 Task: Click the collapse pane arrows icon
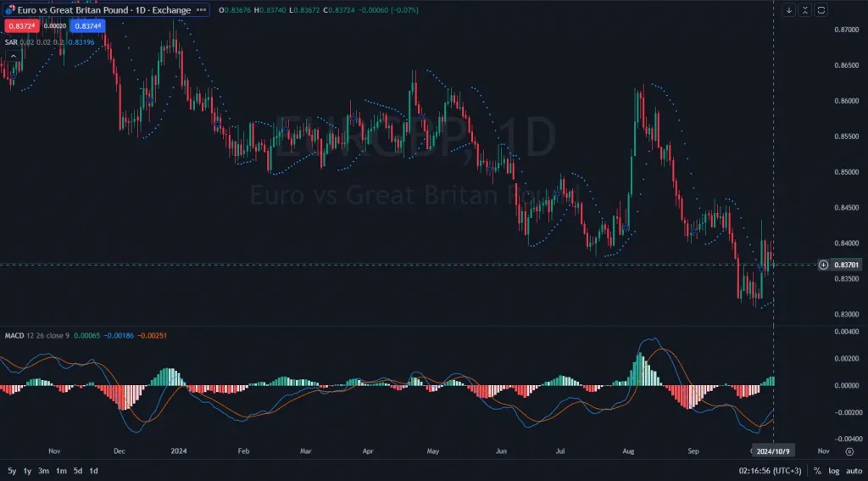805,10
